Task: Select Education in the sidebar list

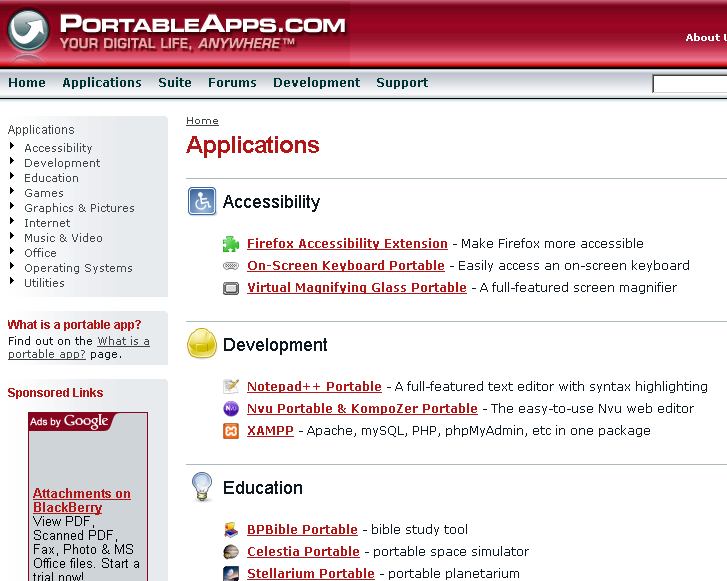Action: tap(51, 178)
